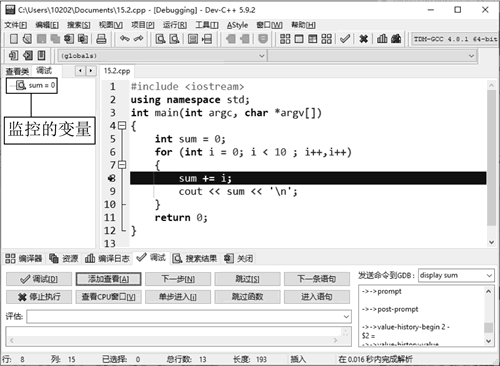Click the Close All files toolbar icon

83,39
